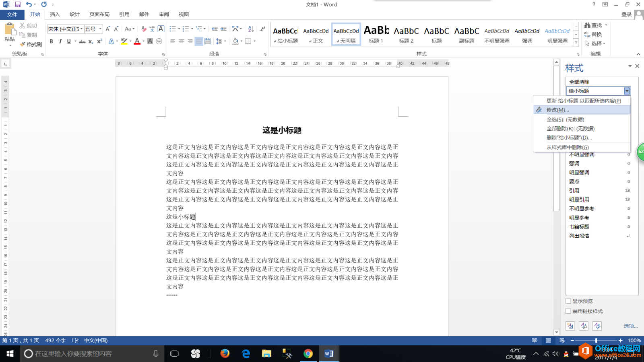This screenshot has height=362, width=644.
Task: Click the format painter icon
Action: [x=23, y=44]
